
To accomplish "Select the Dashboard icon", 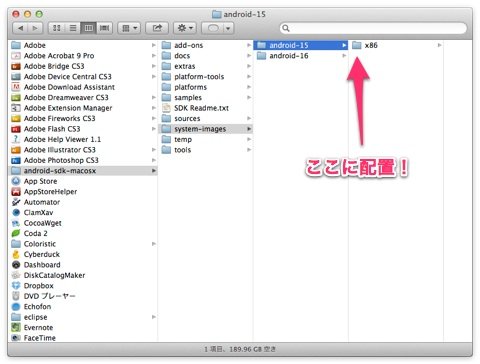I will tap(16, 265).
